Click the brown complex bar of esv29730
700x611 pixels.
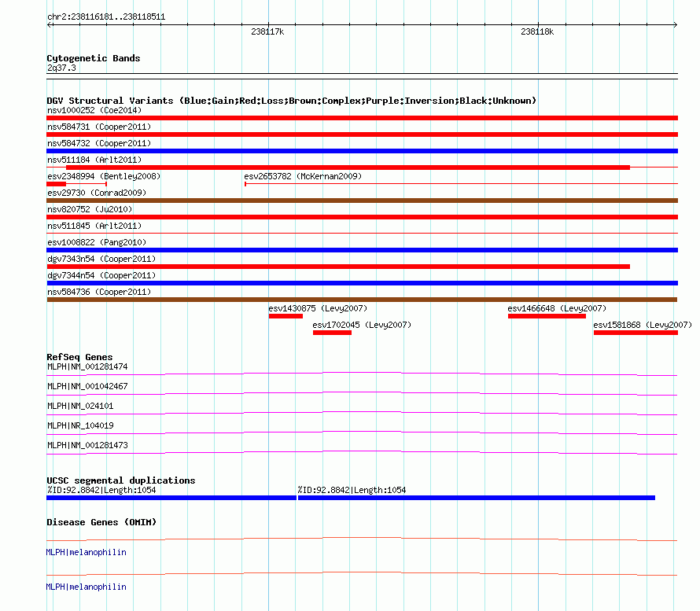(362, 201)
